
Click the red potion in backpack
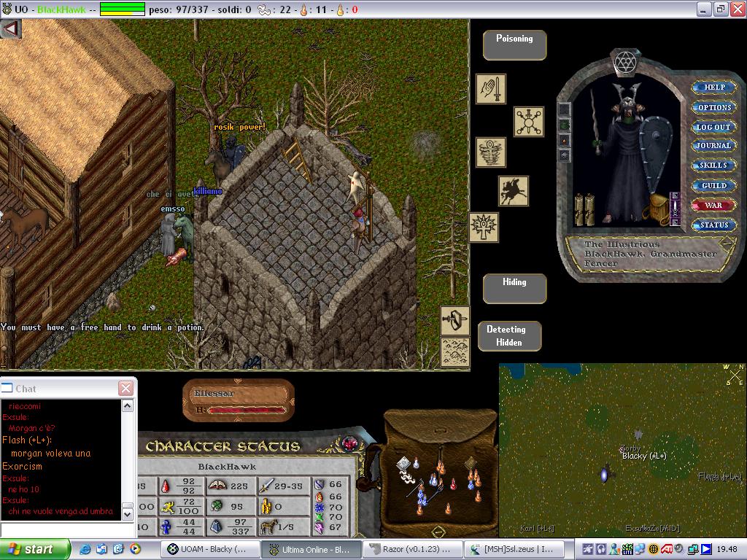click(453, 484)
